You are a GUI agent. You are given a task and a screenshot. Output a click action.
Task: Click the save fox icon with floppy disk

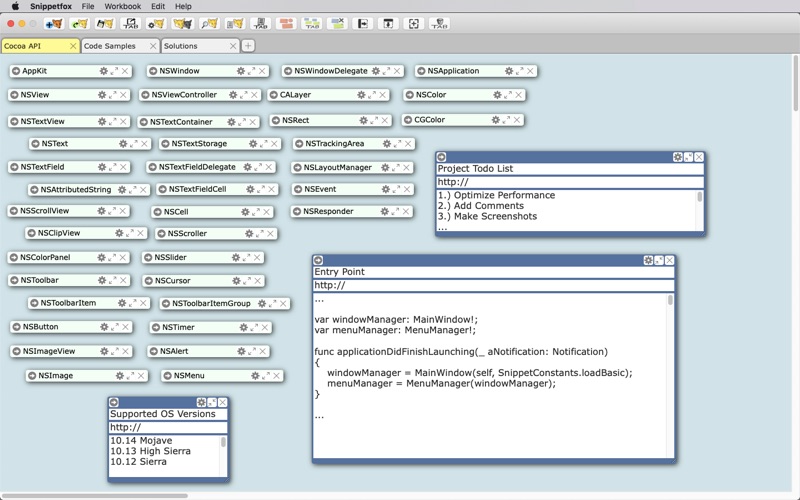coord(105,23)
